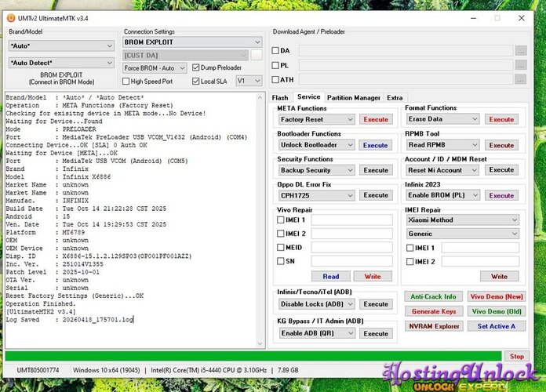Open the Force BROM - Auto dropdown
This screenshot has height=392, width=546.
click(155, 68)
